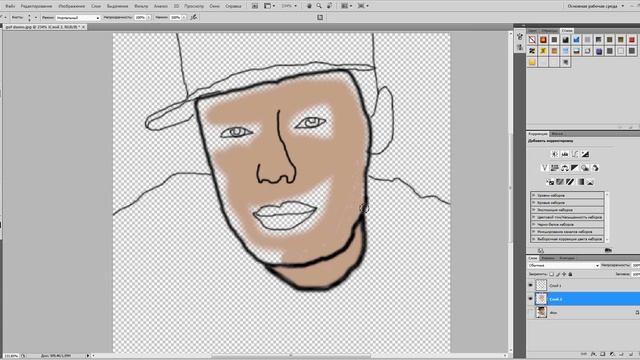
Task: Click the link layers icon
Action: point(585,355)
